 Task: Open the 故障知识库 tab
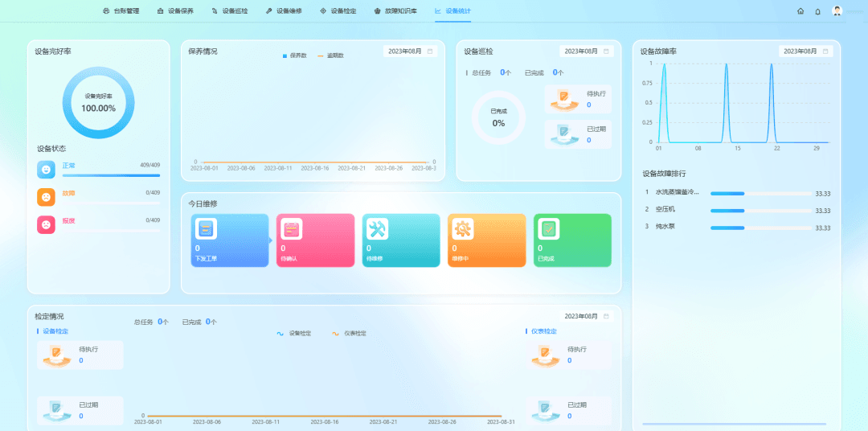(395, 11)
